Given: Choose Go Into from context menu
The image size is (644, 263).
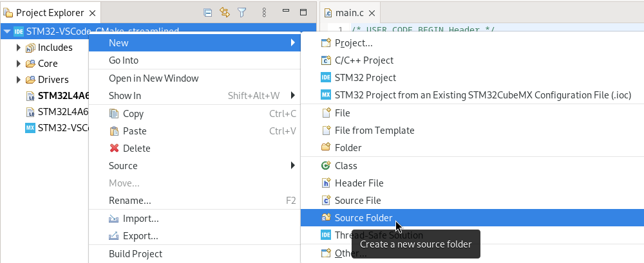Looking at the screenshot, I should pyautogui.click(x=194, y=60).
